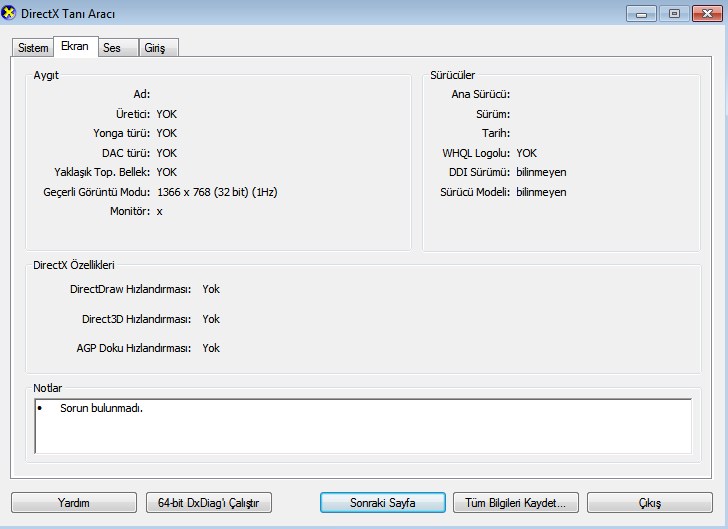Click Tüm Bilgileri Kaydet button
This screenshot has height=529, width=728.
515,503
